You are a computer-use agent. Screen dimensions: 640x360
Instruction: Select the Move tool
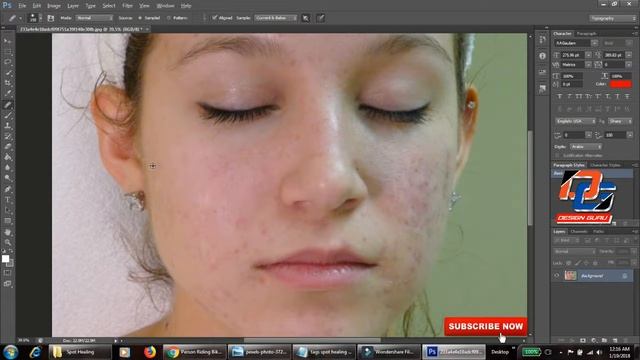point(7,41)
